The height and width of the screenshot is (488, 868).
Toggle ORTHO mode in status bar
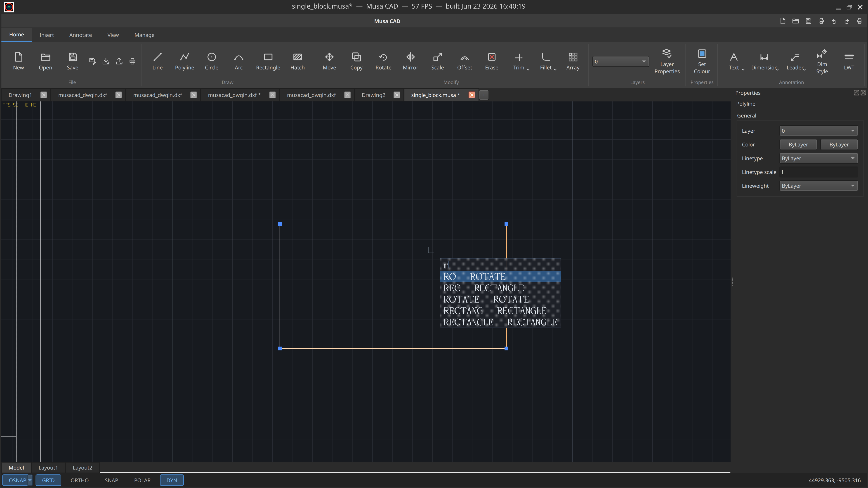[80, 480]
